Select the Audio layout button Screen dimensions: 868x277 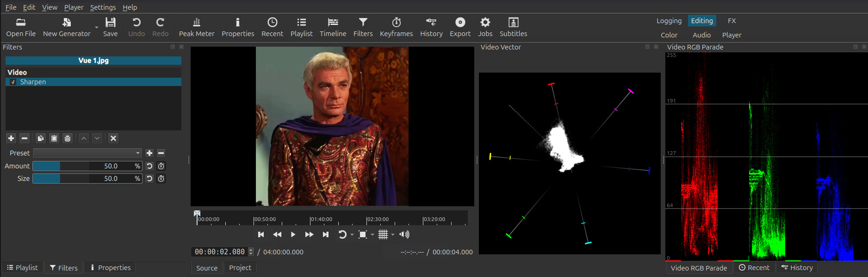point(701,35)
